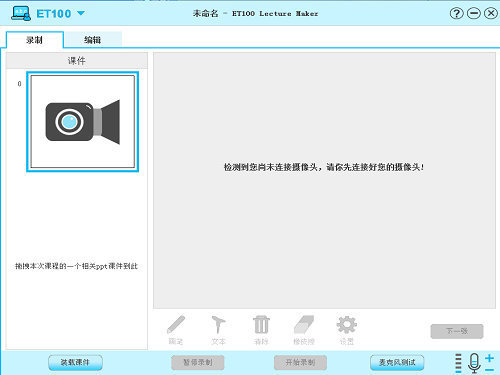Click the 暂停录制 pause recording button
The height and width of the screenshot is (375, 500).
click(x=198, y=362)
